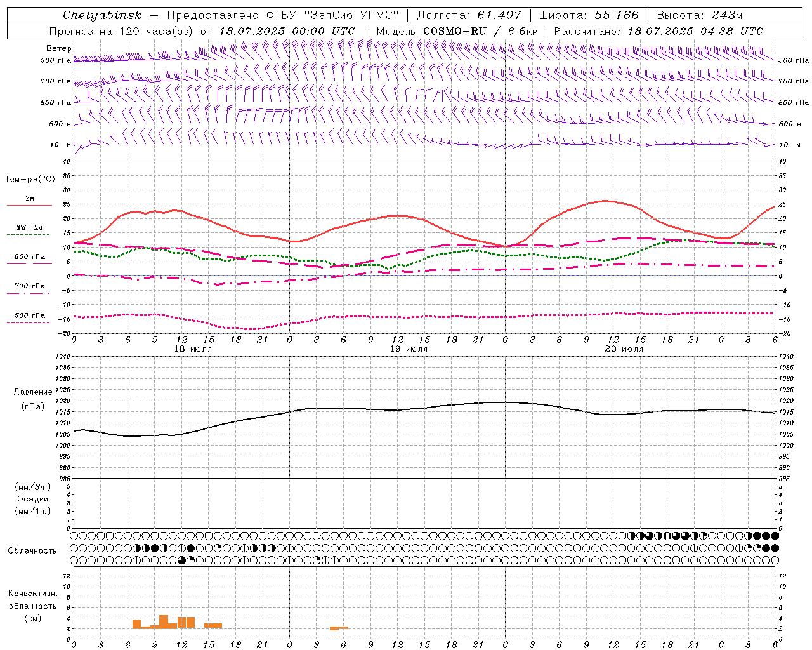Click the left 850 гПа wind level label
812x650 pixels.
(56, 102)
